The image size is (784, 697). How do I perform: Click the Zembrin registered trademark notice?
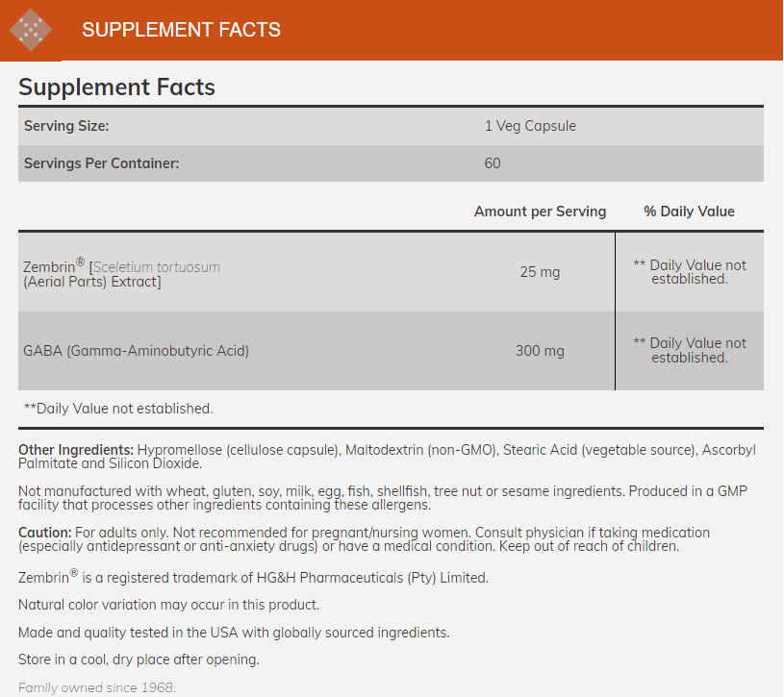pyautogui.click(x=253, y=578)
